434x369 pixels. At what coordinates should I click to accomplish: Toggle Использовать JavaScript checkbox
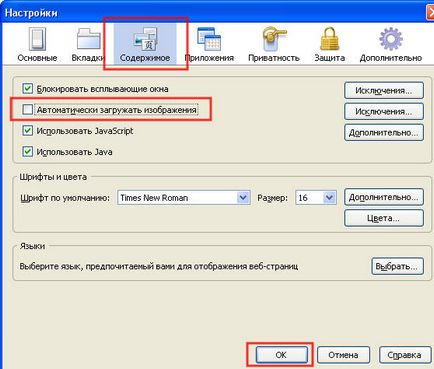coord(27,130)
